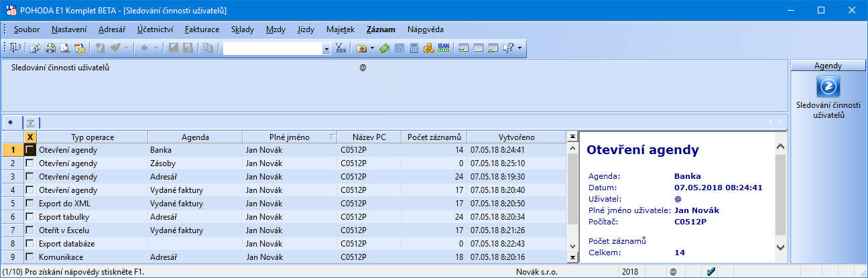Click the note icon right of IBAN
The width and height of the screenshot is (868, 278).
(463, 48)
